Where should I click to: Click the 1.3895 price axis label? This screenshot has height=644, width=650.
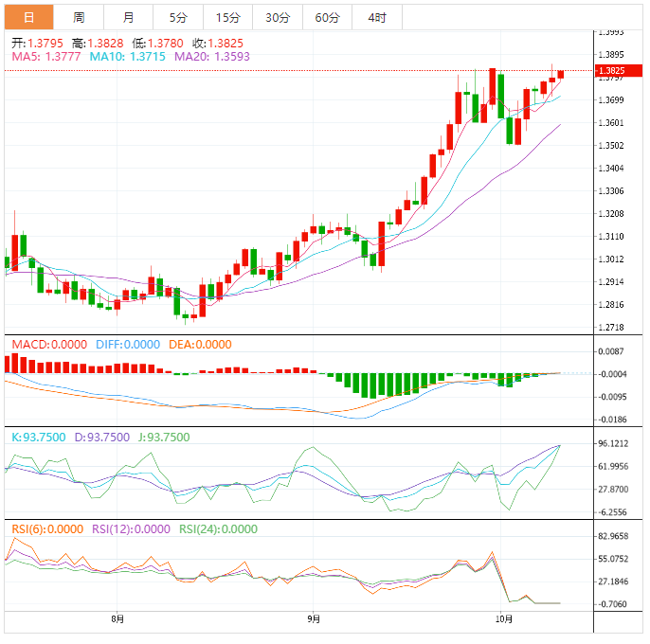611,55
